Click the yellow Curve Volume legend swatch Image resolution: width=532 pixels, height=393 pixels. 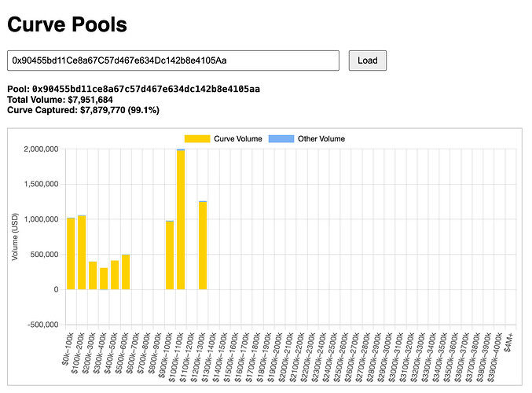(x=198, y=138)
